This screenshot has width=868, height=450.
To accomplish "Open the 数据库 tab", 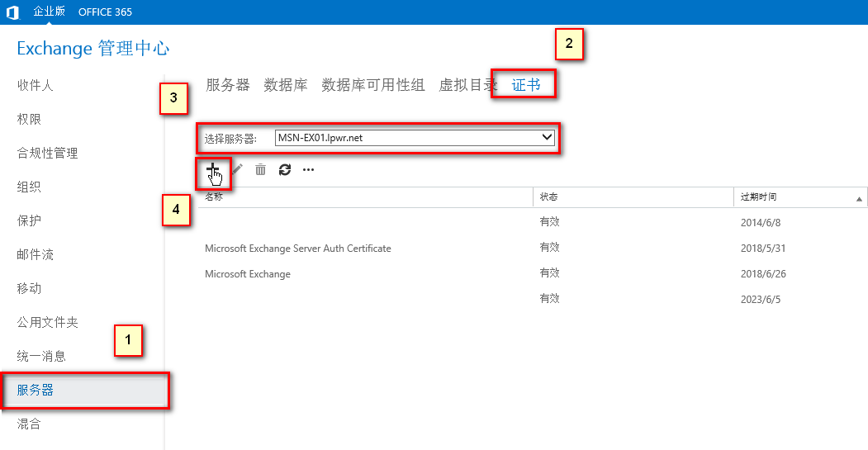I will click(x=286, y=85).
